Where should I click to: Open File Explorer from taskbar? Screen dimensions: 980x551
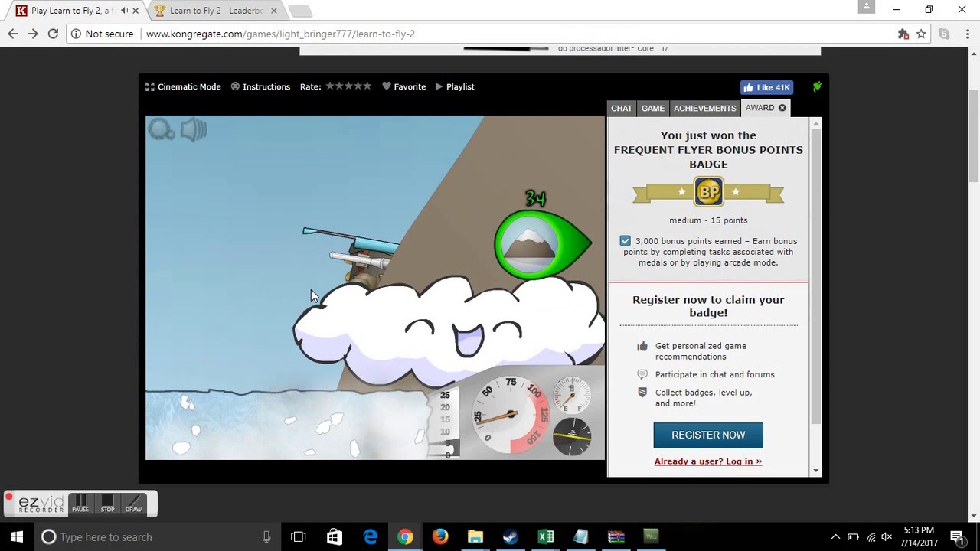[475, 536]
